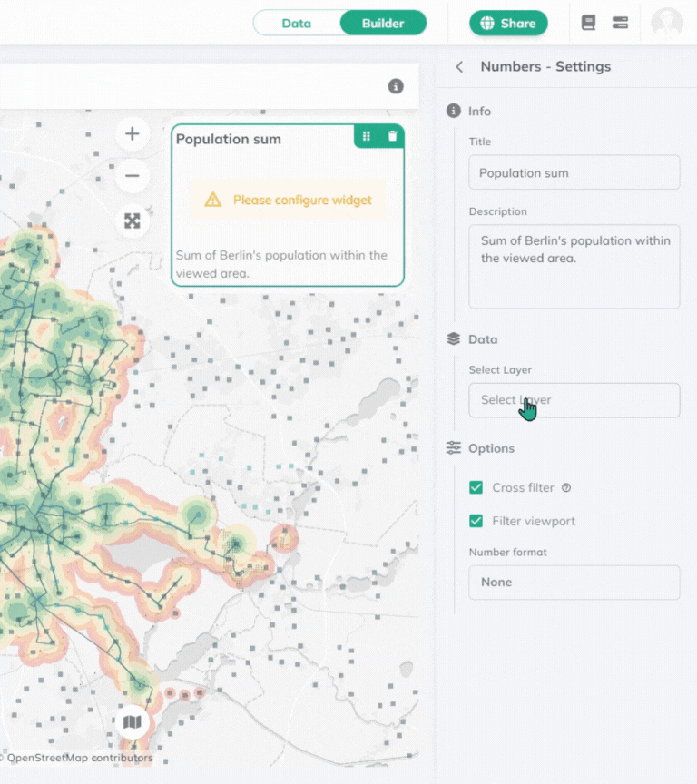This screenshot has width=697, height=784.
Task: Uncheck the Filter viewport option
Action: click(x=476, y=521)
